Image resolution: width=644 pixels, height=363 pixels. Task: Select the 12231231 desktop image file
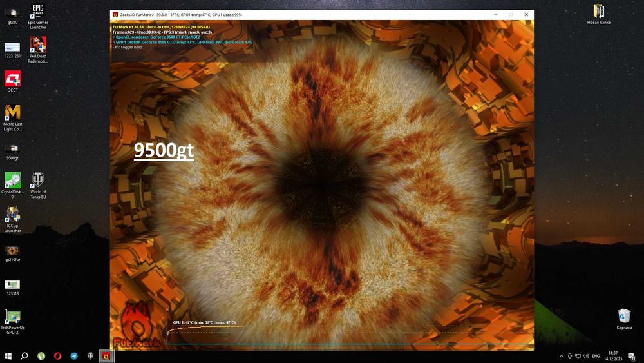pos(12,50)
